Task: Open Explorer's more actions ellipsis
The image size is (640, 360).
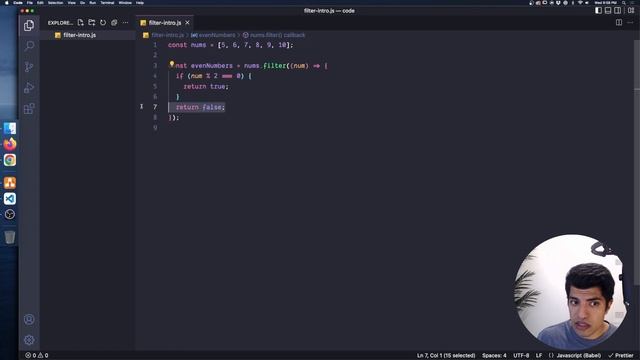Action: [125, 22]
